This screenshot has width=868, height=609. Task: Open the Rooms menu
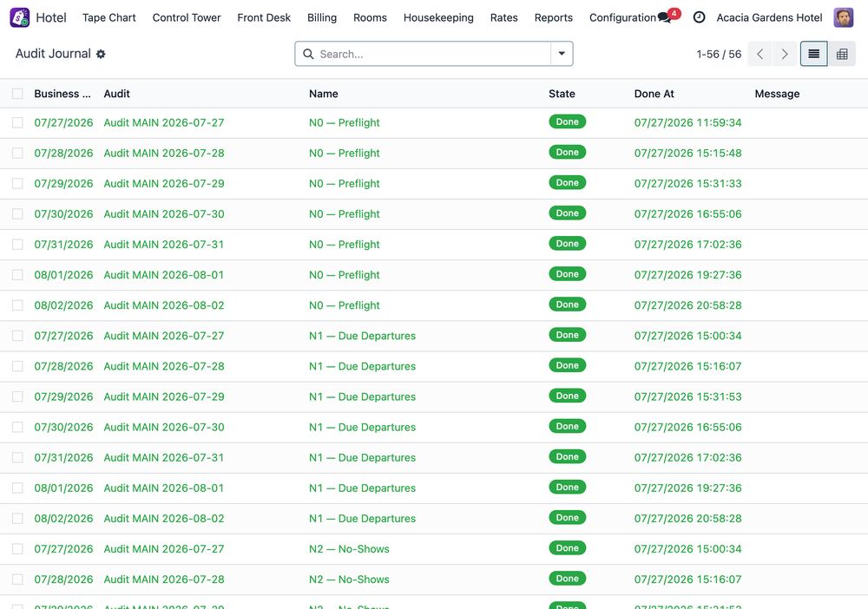[x=370, y=17]
